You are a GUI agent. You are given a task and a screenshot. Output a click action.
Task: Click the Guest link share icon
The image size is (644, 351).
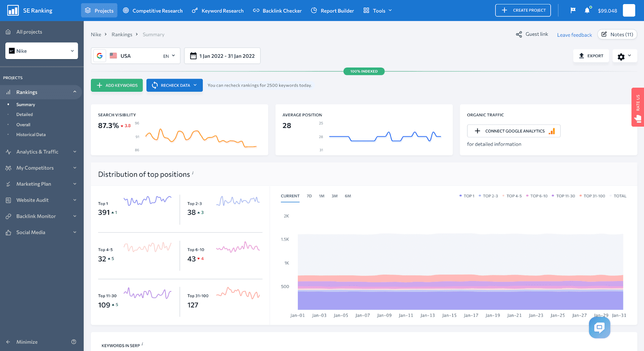pos(519,35)
